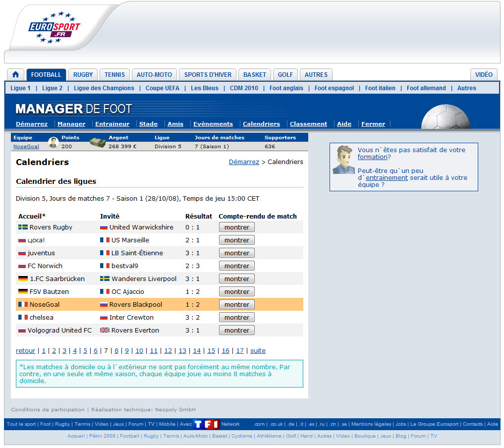Open Calendriers in the manager menu
This screenshot has height=448, width=504.
pos(261,124)
